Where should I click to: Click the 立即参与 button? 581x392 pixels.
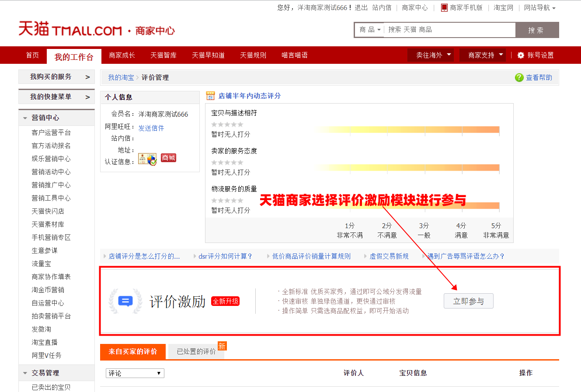tap(469, 301)
